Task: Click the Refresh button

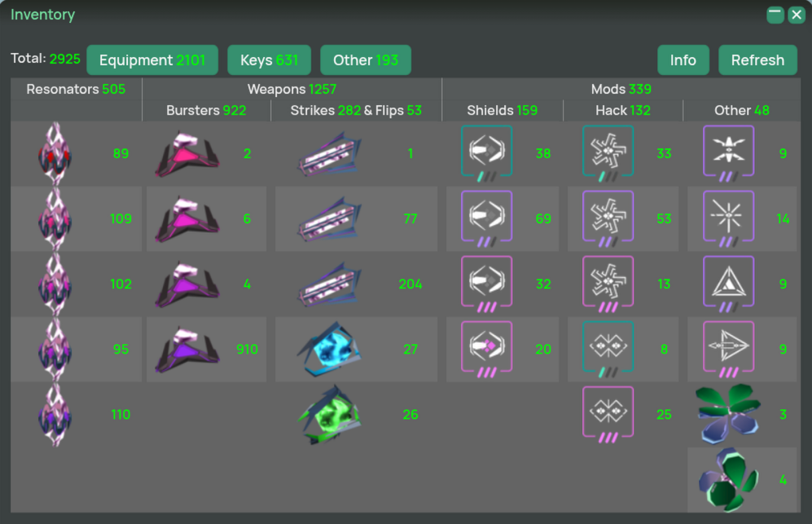Action: pos(757,60)
